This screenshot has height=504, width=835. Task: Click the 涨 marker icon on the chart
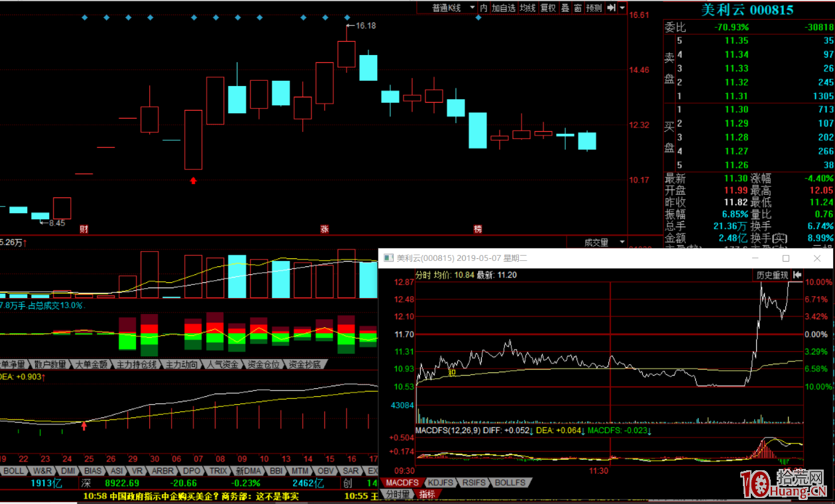(325, 229)
